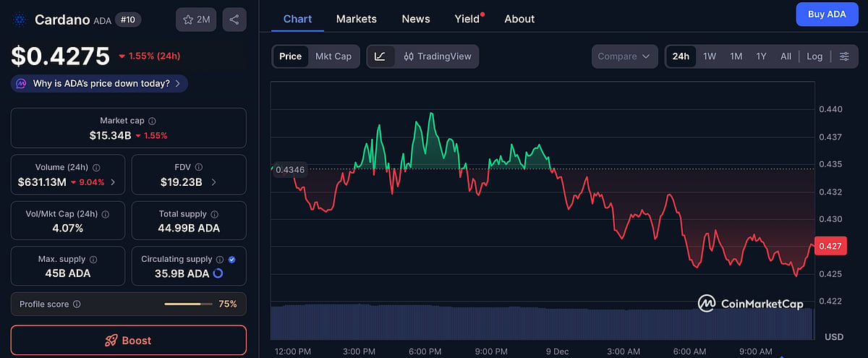This screenshot has width=868, height=358.
Task: Click the Buy ADA button
Action: [x=827, y=14]
